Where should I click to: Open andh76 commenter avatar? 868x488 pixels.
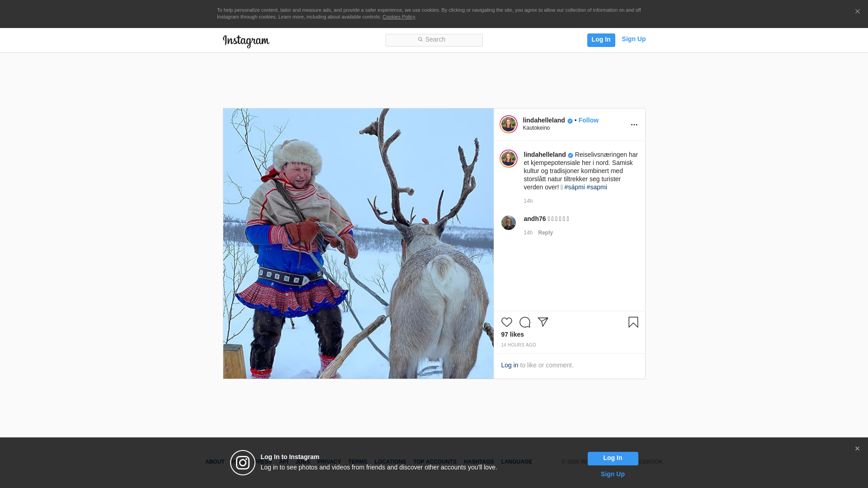click(x=508, y=223)
